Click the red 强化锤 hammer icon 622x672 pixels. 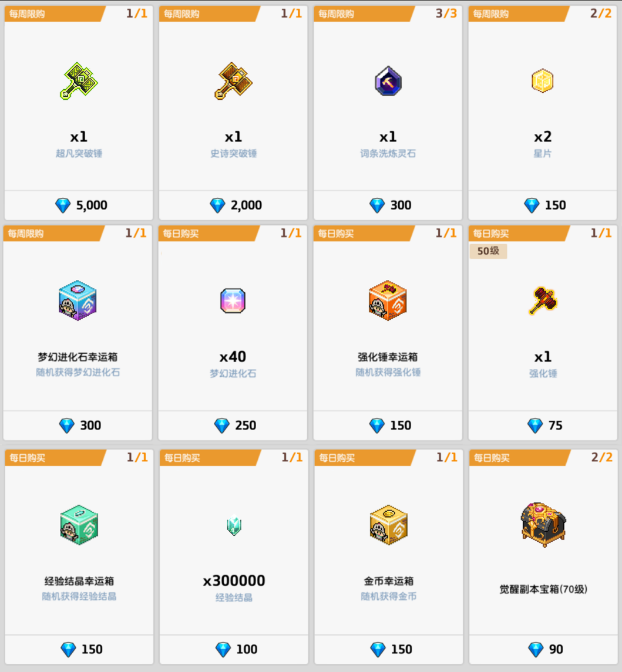(543, 301)
